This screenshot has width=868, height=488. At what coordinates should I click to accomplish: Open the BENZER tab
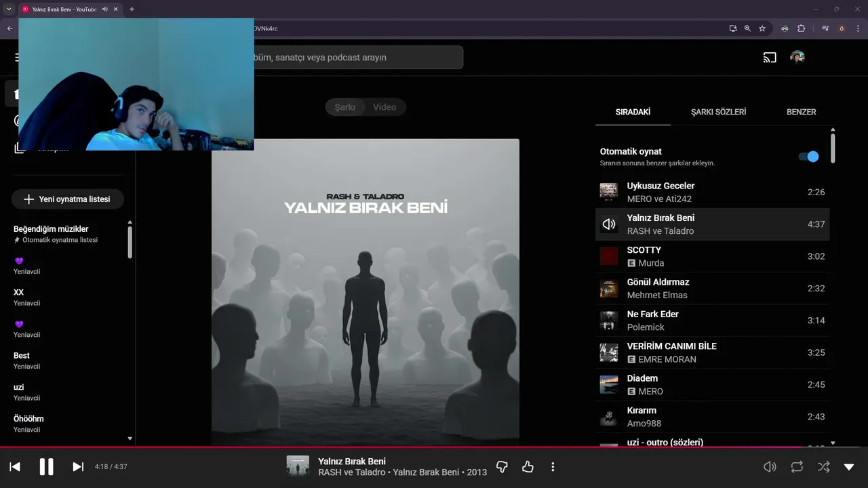click(801, 112)
